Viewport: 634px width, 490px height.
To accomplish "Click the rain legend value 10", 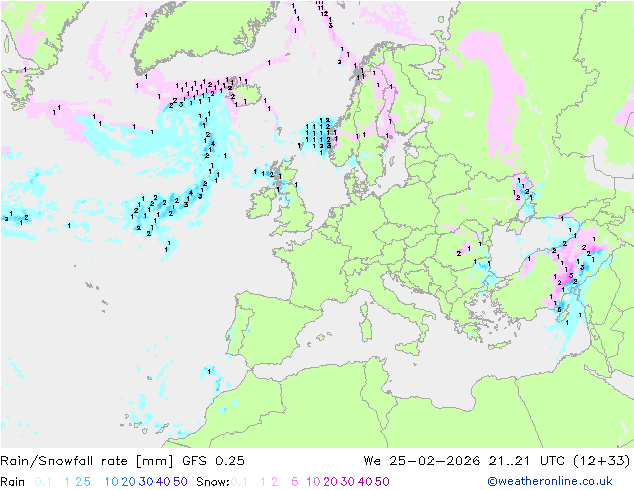I will pyautogui.click(x=111, y=482).
